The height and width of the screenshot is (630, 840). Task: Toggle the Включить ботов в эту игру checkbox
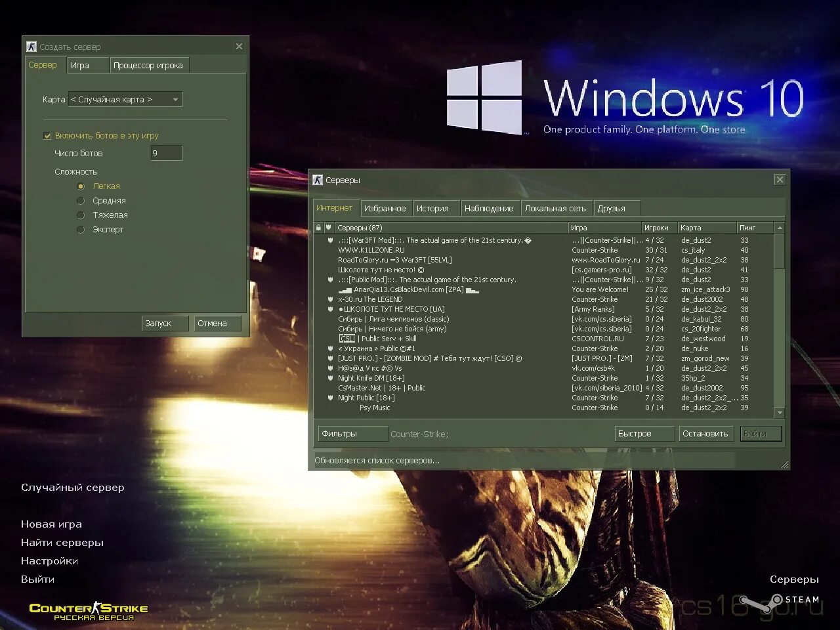pos(47,136)
